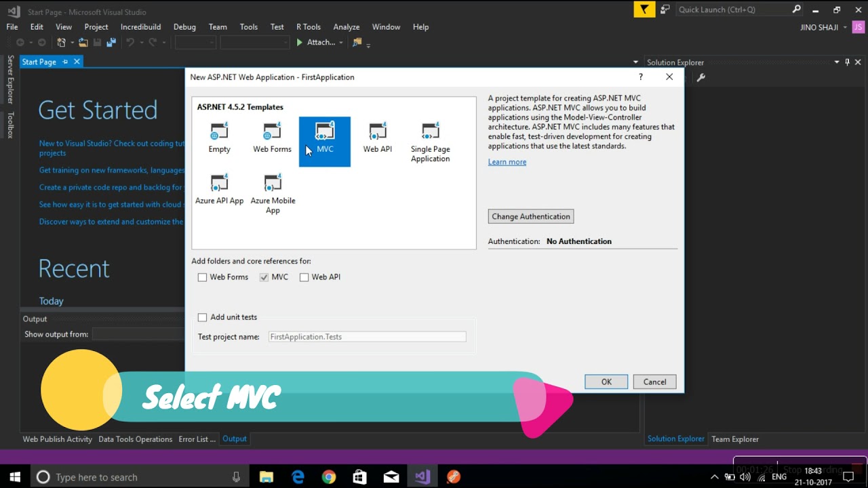Open the File menu
The width and height of the screenshot is (868, 488).
(12, 27)
